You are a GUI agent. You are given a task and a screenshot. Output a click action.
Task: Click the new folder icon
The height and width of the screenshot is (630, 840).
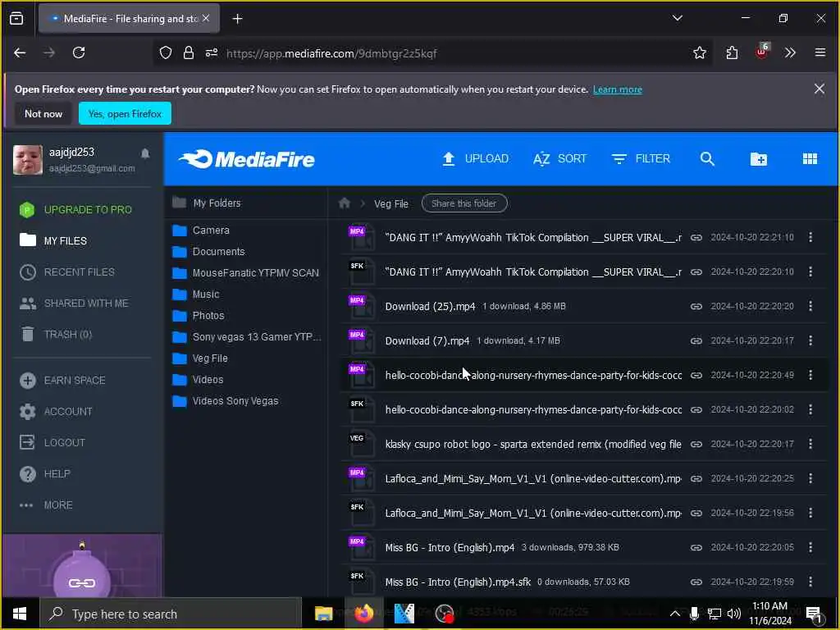coord(759,158)
